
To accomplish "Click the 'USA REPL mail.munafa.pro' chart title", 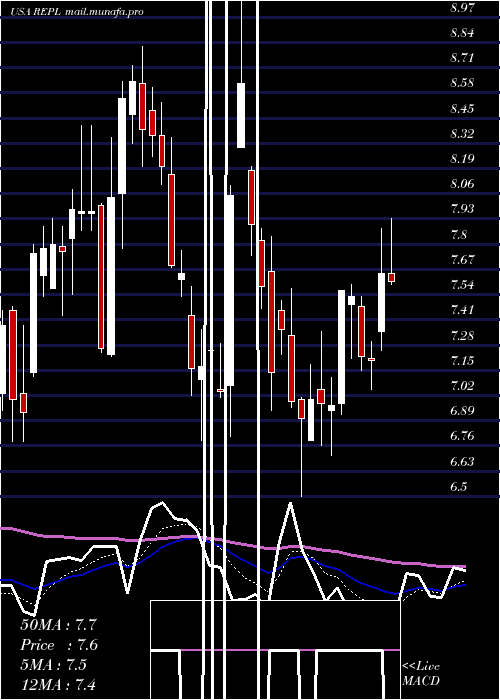I will 77,12.
